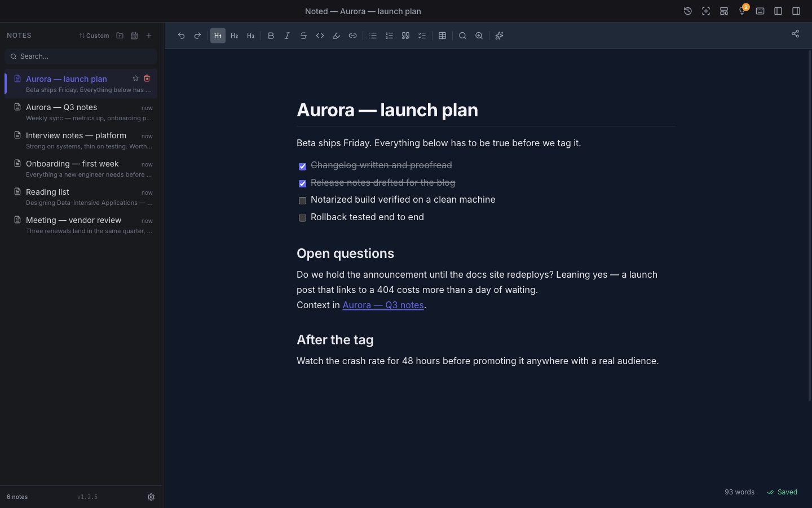Open the lightbulb tips with 2 badge
Screen dimensions: 812x508
click(x=742, y=11)
